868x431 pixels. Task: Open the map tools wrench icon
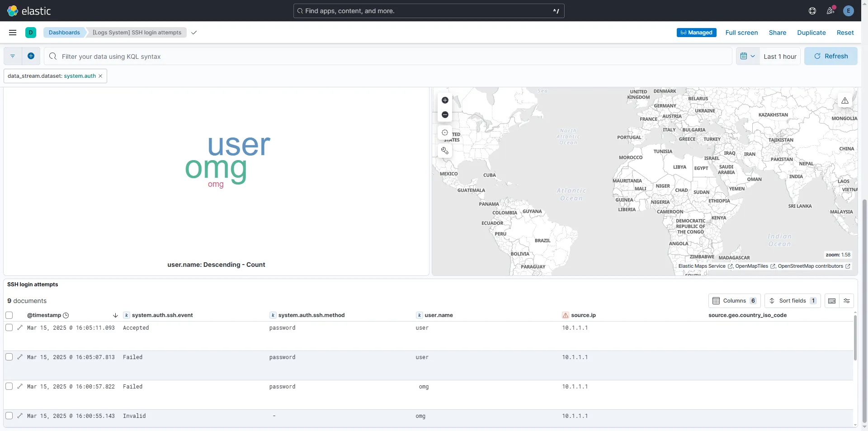(445, 151)
